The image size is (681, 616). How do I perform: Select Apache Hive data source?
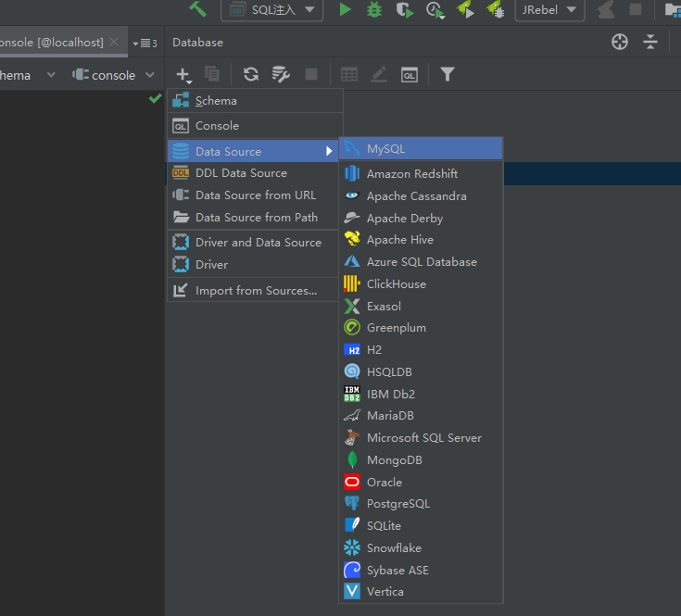click(x=421, y=240)
